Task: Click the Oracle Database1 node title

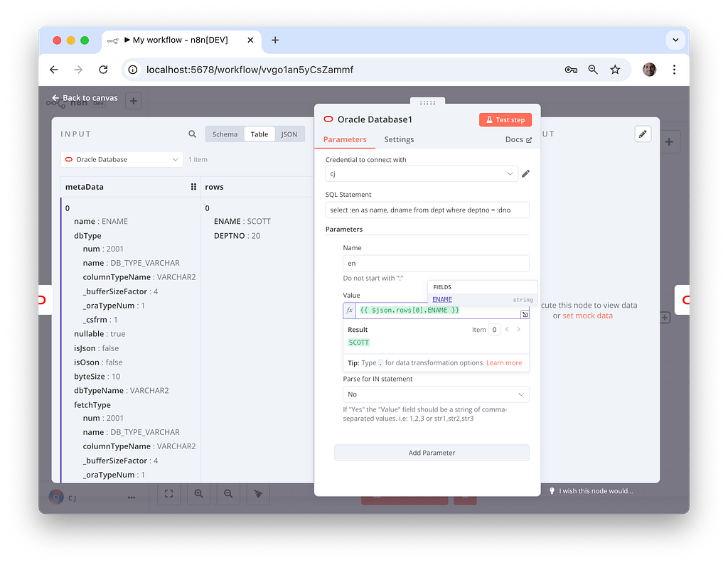Action: pyautogui.click(x=375, y=120)
